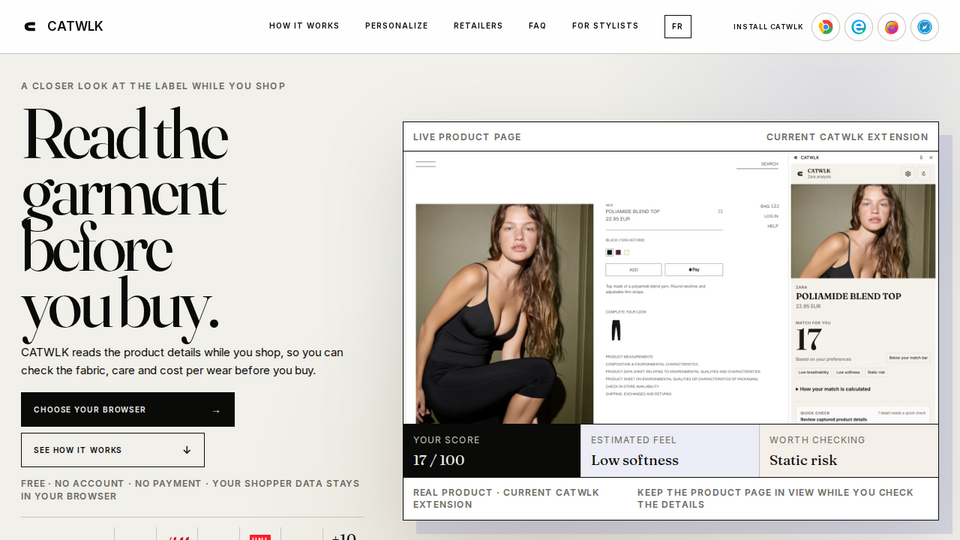
Task: Bookmark icon beside Poliamide Blend Top title
Action: point(720,211)
